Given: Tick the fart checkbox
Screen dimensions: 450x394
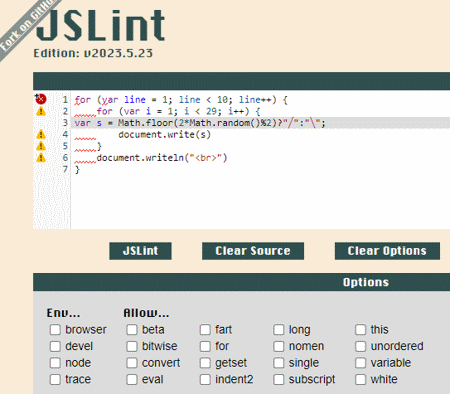Looking at the screenshot, I should tap(205, 330).
